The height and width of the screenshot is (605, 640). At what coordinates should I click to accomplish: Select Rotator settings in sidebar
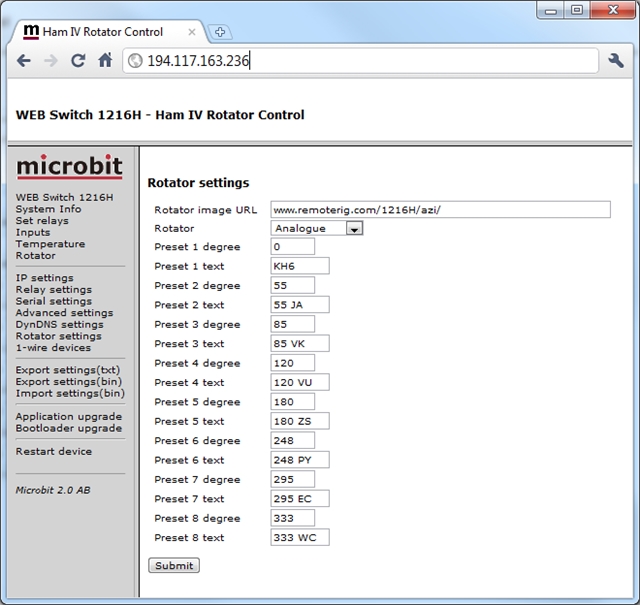point(58,336)
